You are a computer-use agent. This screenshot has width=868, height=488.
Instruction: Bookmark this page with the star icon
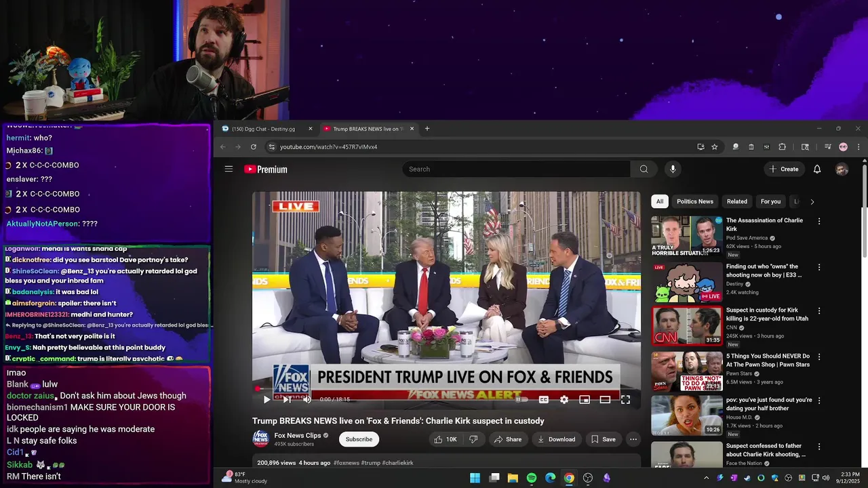point(714,147)
